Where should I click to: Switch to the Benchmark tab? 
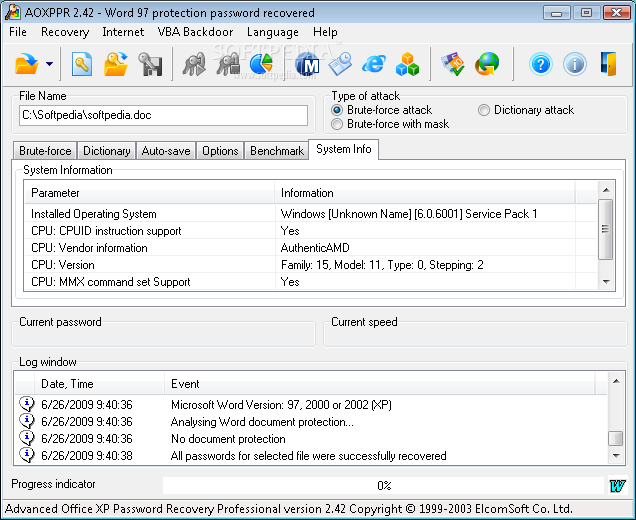(x=277, y=150)
